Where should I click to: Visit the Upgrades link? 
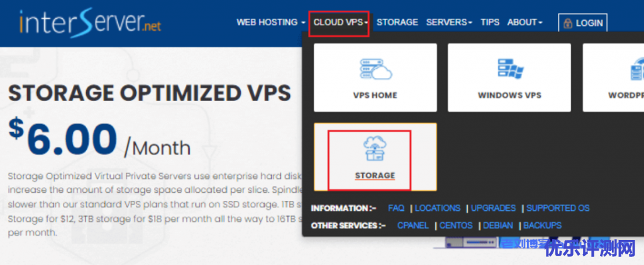(x=493, y=208)
